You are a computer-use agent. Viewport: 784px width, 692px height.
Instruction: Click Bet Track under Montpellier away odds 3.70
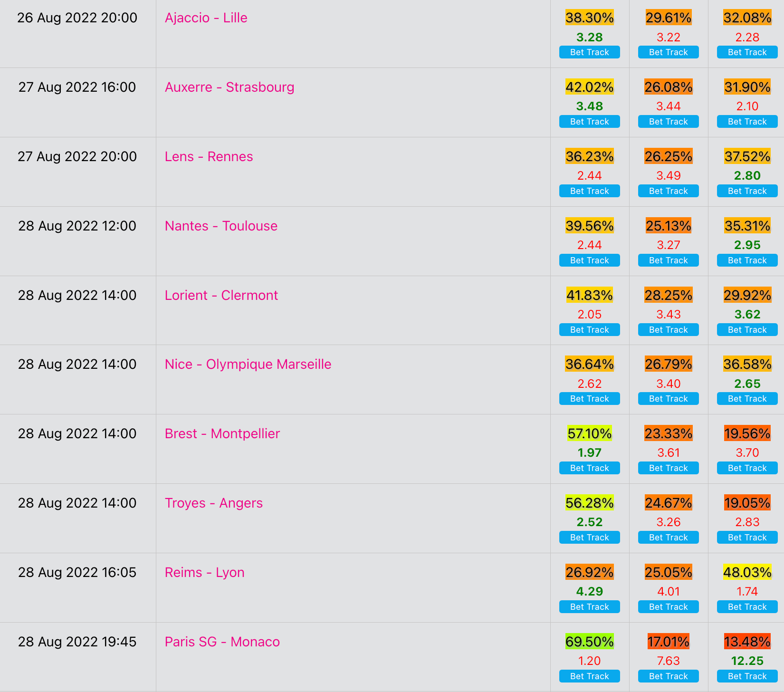click(747, 468)
